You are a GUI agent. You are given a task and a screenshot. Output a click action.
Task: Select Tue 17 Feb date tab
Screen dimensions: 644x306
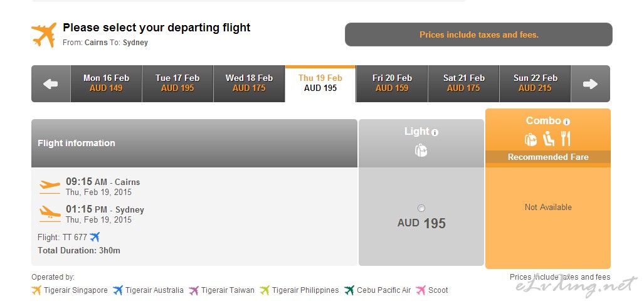177,83
